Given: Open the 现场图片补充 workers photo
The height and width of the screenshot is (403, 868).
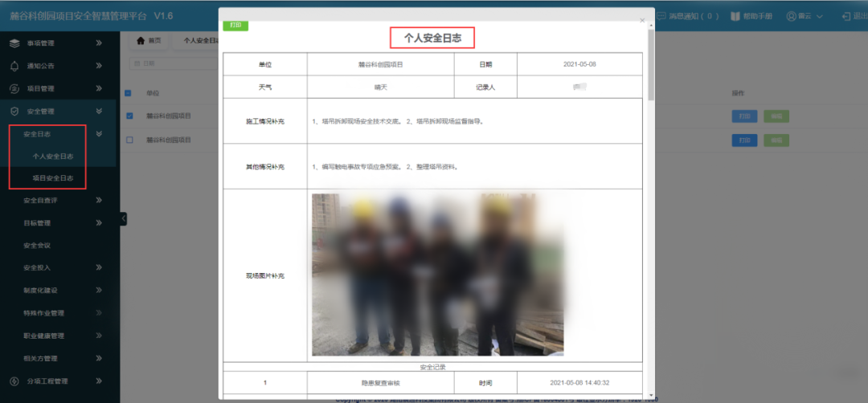Looking at the screenshot, I should click(437, 275).
